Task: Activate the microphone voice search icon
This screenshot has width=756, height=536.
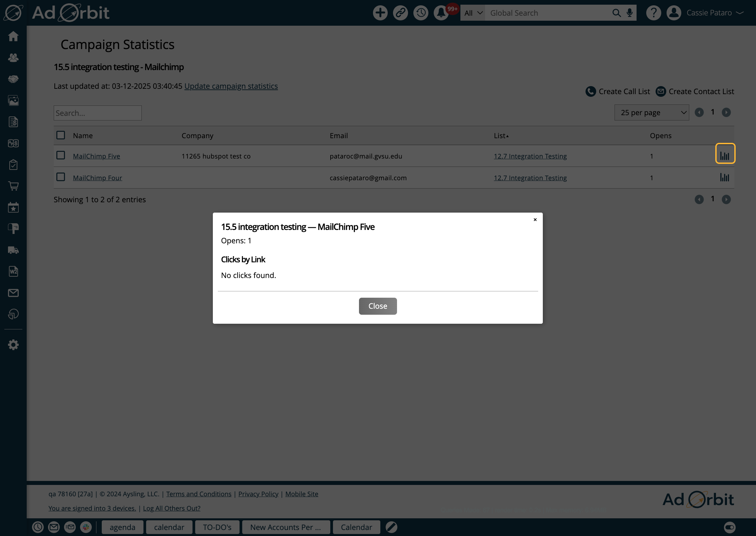Action: coord(630,13)
